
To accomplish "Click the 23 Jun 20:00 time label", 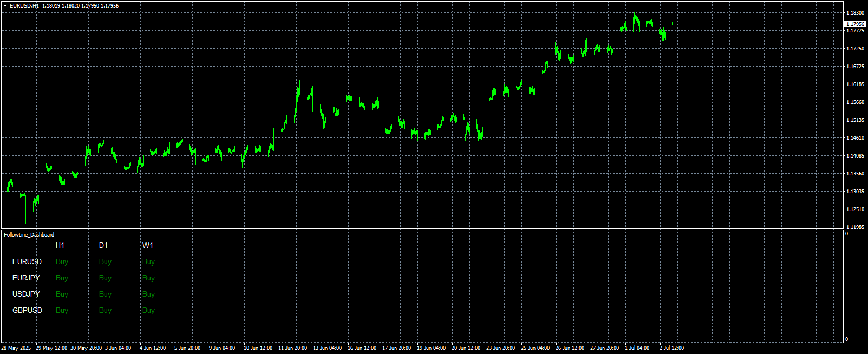I will tap(501, 348).
